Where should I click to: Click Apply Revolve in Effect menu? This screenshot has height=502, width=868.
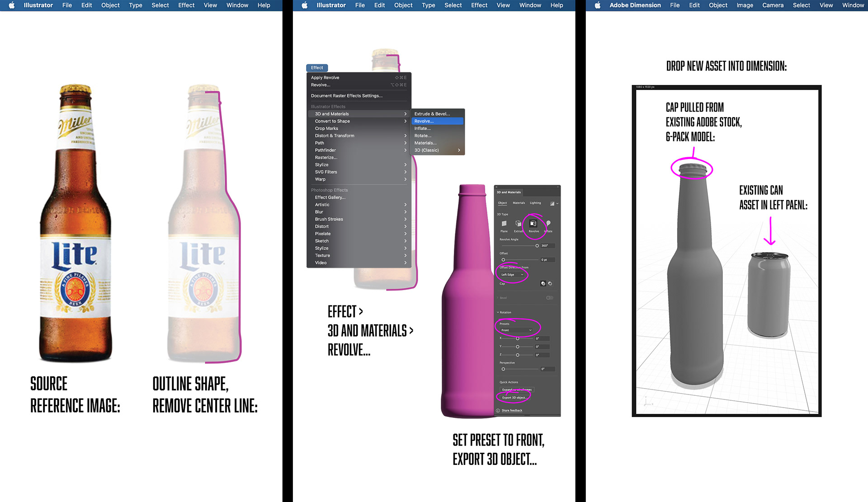pos(359,78)
